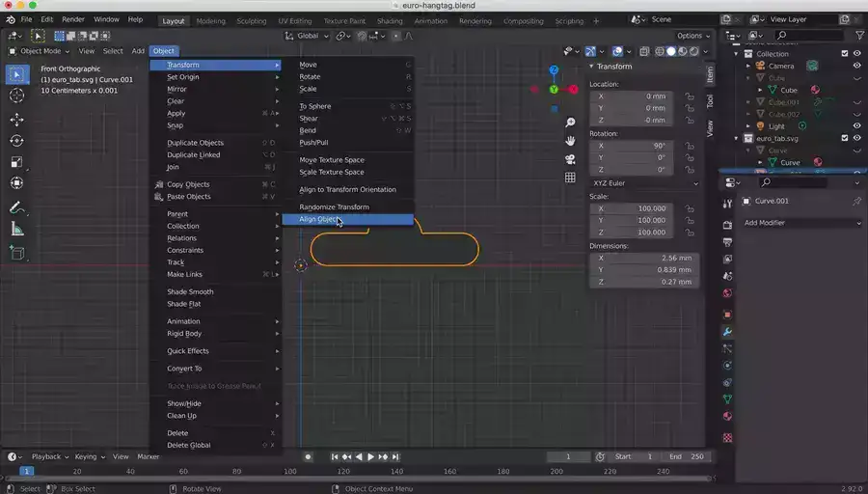Choose Shade Smooth from Object menu
Image resolution: width=868 pixels, height=494 pixels.
pyautogui.click(x=216, y=291)
